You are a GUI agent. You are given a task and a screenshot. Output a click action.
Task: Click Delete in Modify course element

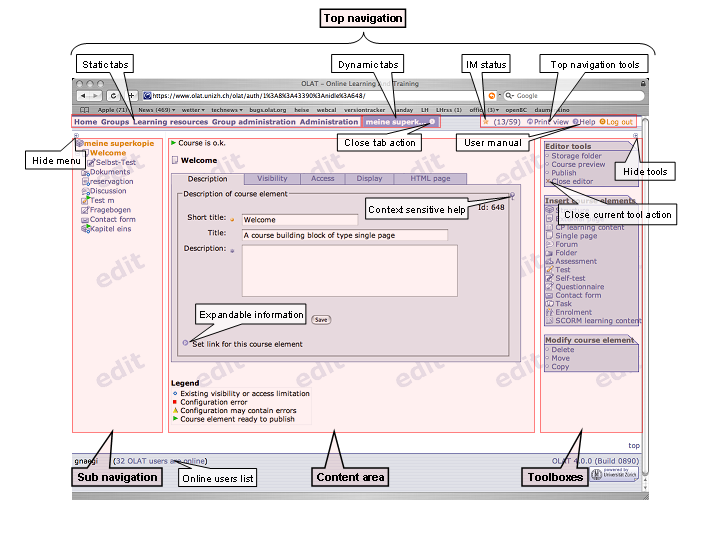tap(562, 350)
